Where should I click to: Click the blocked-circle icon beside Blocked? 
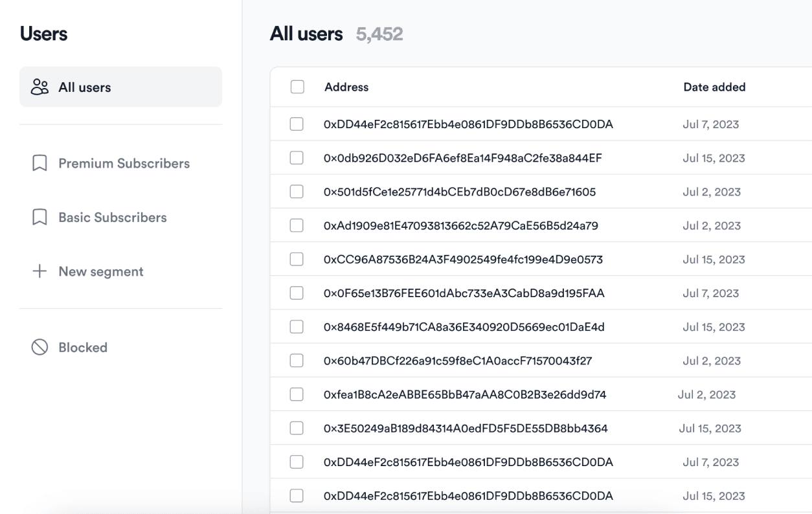click(x=38, y=348)
